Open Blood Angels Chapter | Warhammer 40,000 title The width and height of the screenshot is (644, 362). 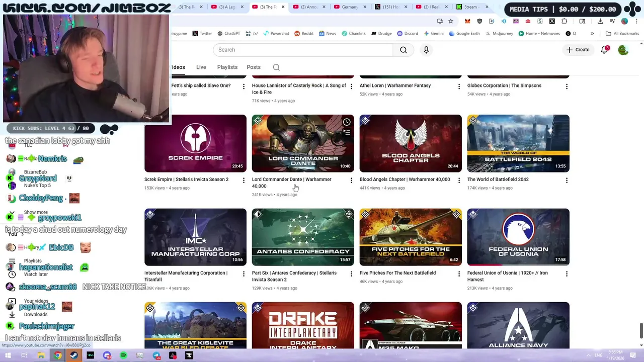pyautogui.click(x=405, y=179)
